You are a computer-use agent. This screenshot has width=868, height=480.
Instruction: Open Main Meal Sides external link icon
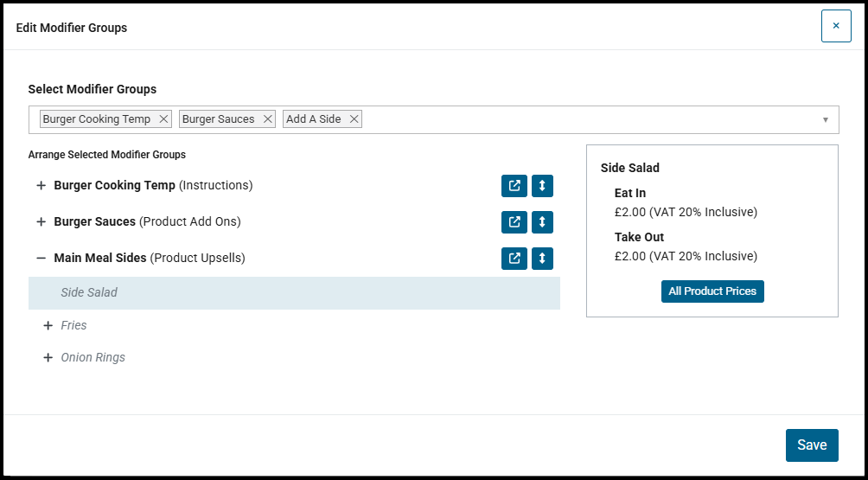coord(514,259)
